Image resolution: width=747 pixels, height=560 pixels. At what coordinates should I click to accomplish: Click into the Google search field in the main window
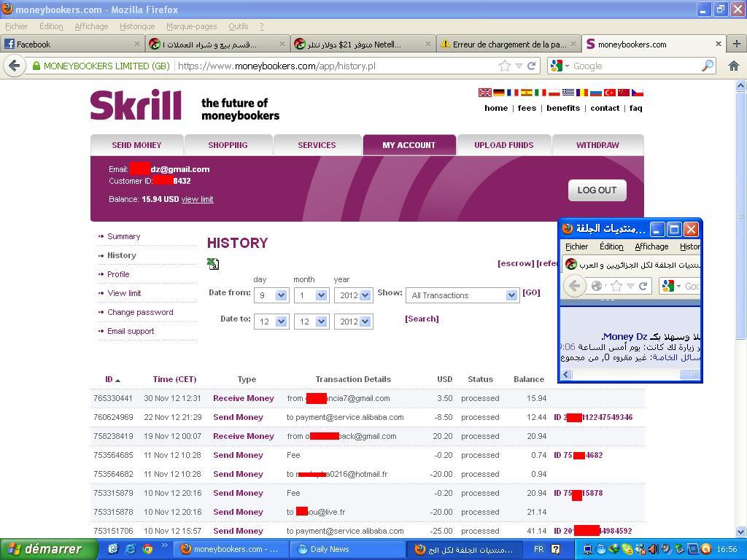click(636, 66)
